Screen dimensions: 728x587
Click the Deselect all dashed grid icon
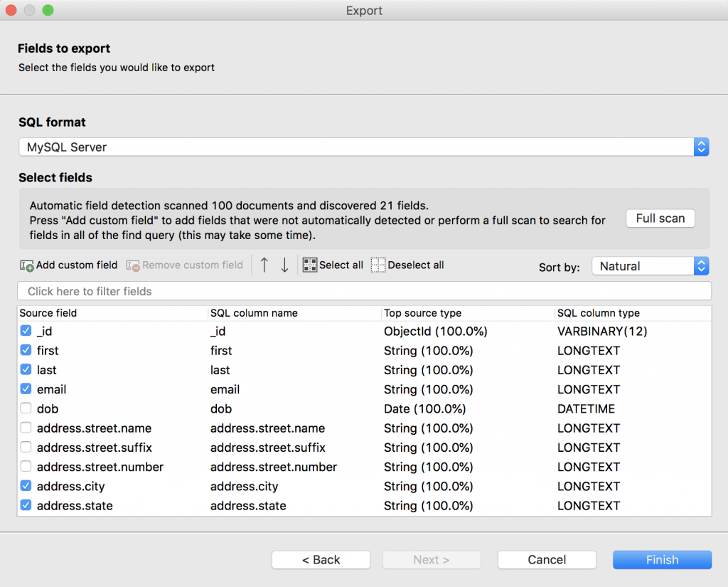click(378, 265)
